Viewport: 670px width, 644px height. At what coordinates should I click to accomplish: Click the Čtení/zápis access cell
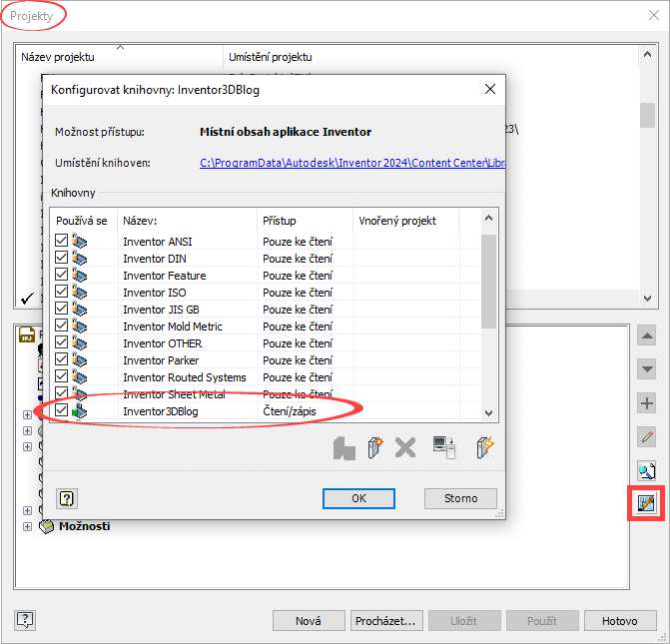click(x=290, y=411)
